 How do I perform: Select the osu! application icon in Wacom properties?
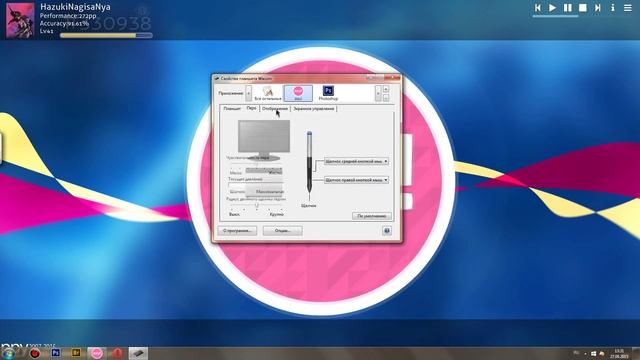click(x=298, y=93)
